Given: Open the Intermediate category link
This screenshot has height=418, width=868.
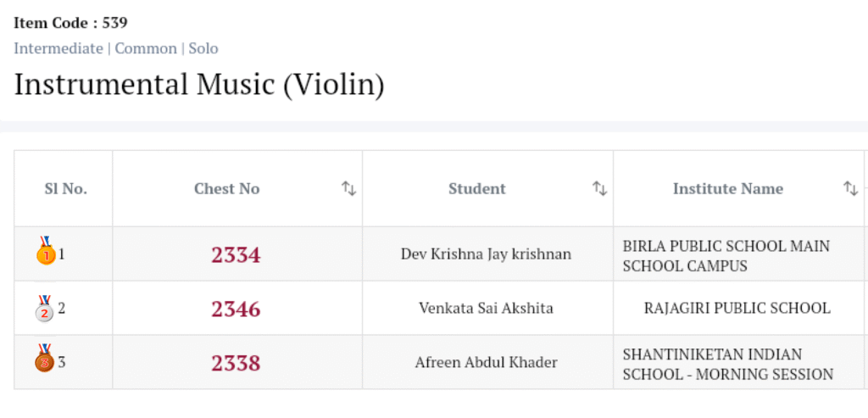Looking at the screenshot, I should tap(58, 48).
